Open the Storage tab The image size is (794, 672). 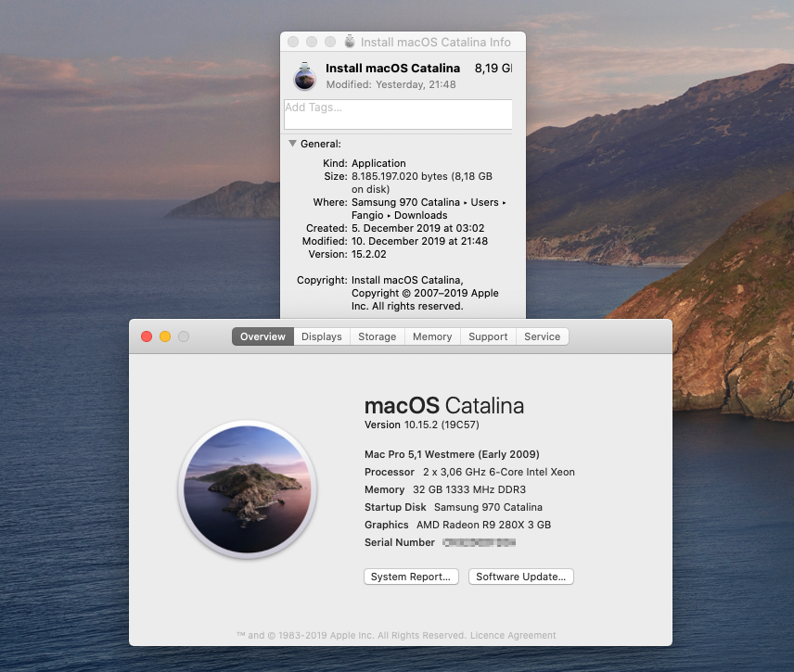378,336
